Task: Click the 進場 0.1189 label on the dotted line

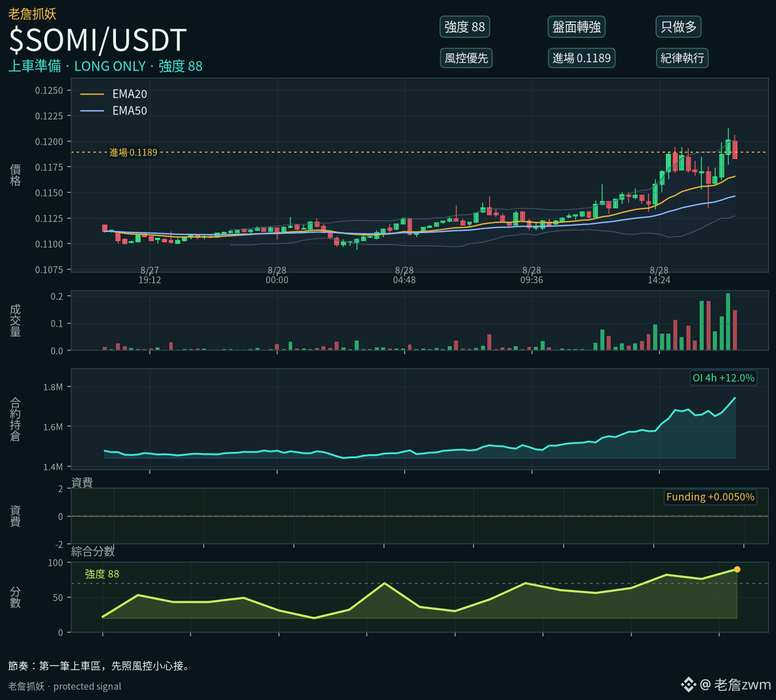Action: pos(133,152)
